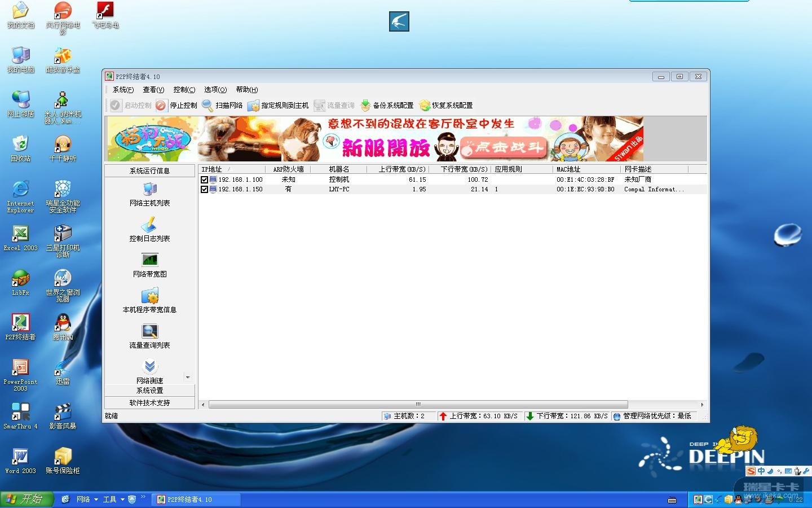Open the 控制(C) menu
Screen dimensions: 812x508
(184, 90)
